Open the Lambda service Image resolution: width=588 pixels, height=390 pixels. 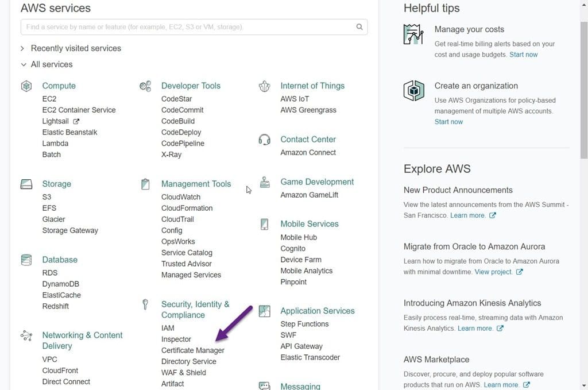pos(55,144)
